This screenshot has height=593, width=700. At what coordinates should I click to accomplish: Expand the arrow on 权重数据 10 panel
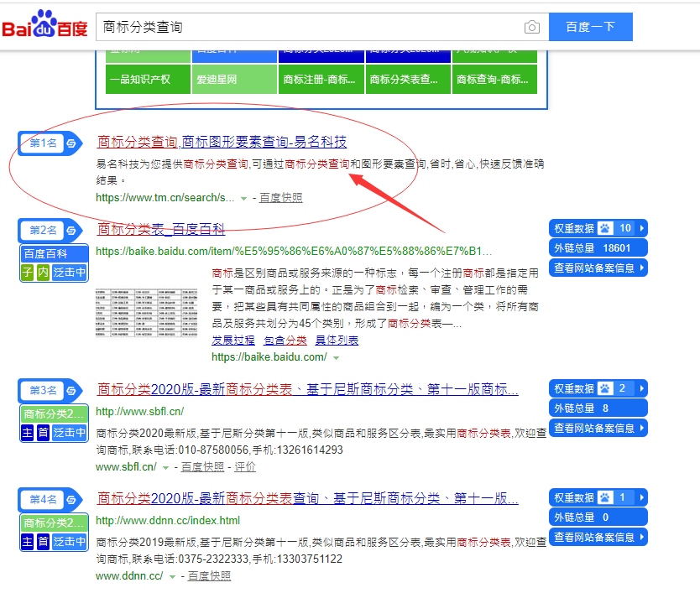tap(641, 228)
